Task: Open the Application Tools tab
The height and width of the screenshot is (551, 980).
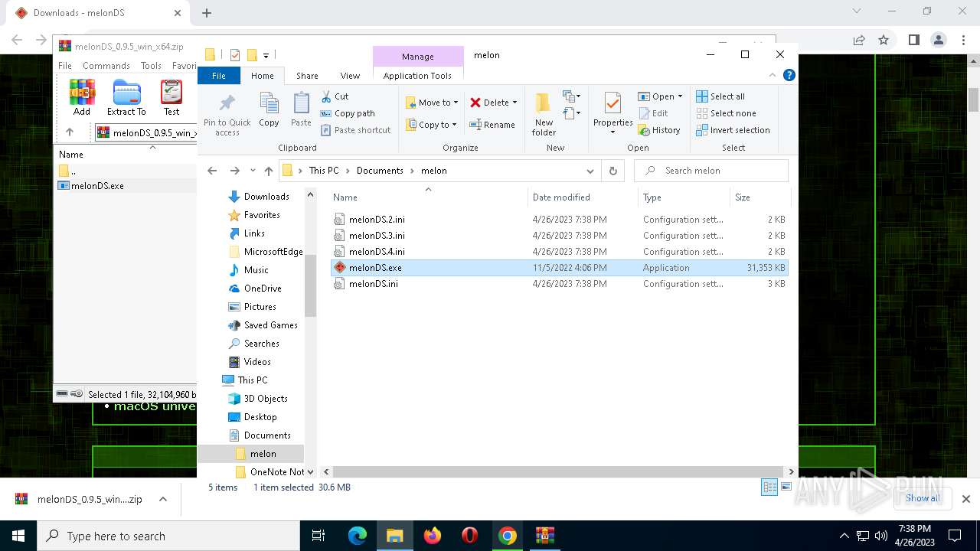Action: pyautogui.click(x=417, y=76)
